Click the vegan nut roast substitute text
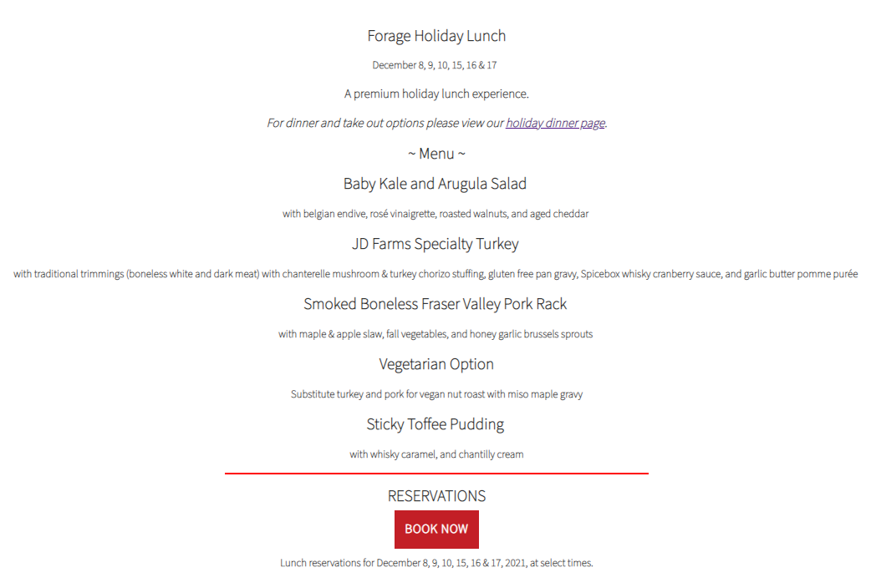The height and width of the screenshot is (588, 871). [x=436, y=394]
